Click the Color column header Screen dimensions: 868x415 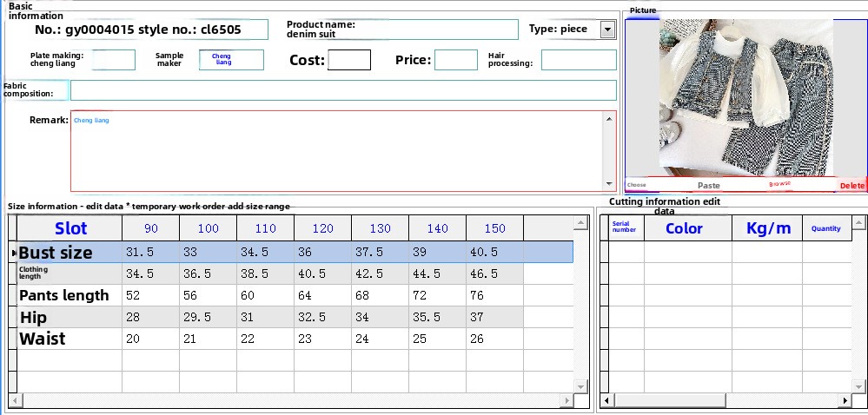pyautogui.click(x=684, y=228)
